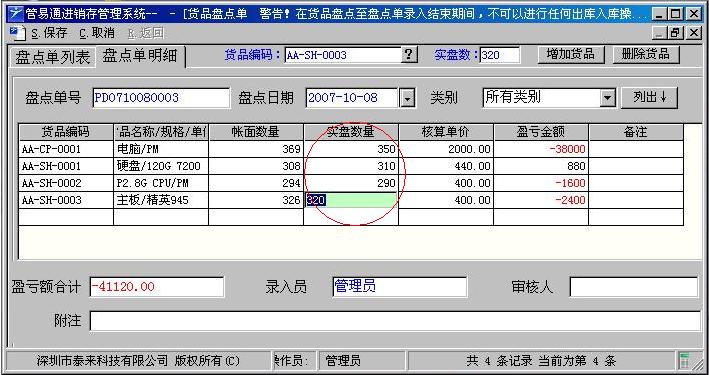Click the 备注 cell of AA-CP-0001 row
This screenshot has width=709, height=375.
point(636,149)
